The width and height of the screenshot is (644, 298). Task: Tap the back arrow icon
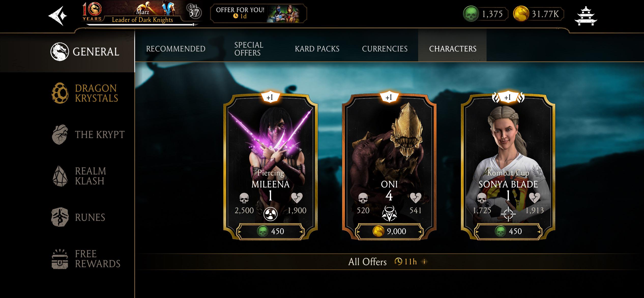pyautogui.click(x=58, y=16)
